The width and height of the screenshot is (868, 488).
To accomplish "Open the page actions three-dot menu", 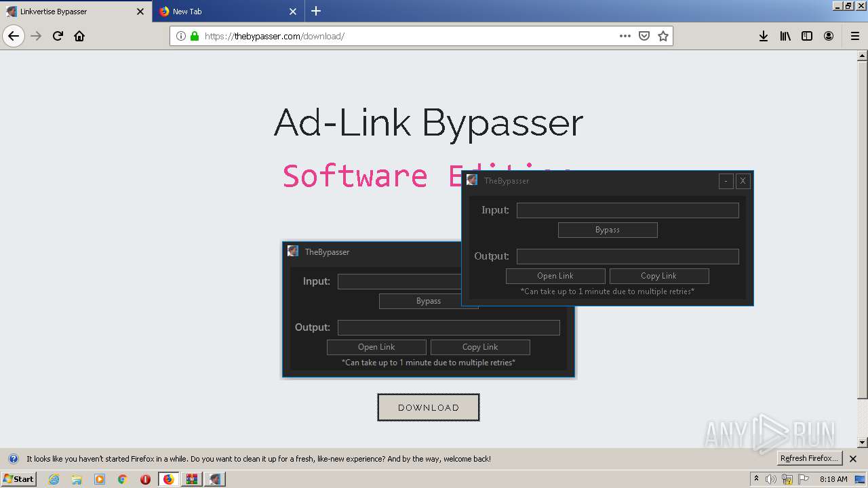I will (625, 36).
